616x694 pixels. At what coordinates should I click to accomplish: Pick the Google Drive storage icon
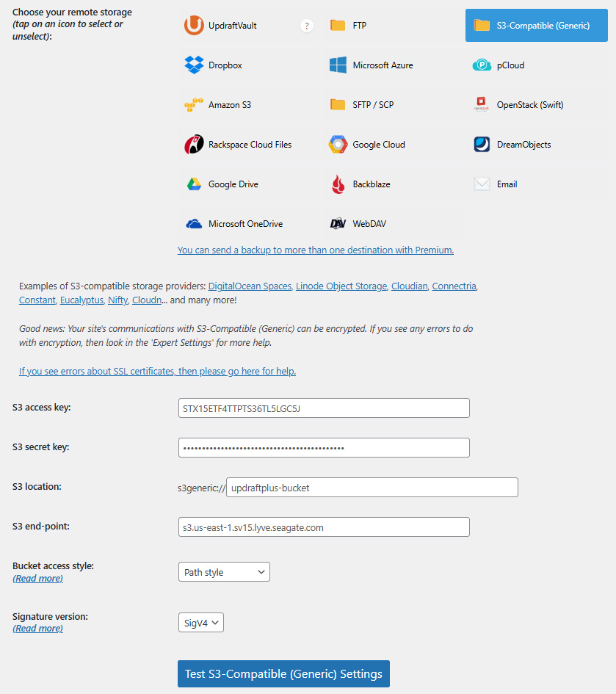point(194,184)
